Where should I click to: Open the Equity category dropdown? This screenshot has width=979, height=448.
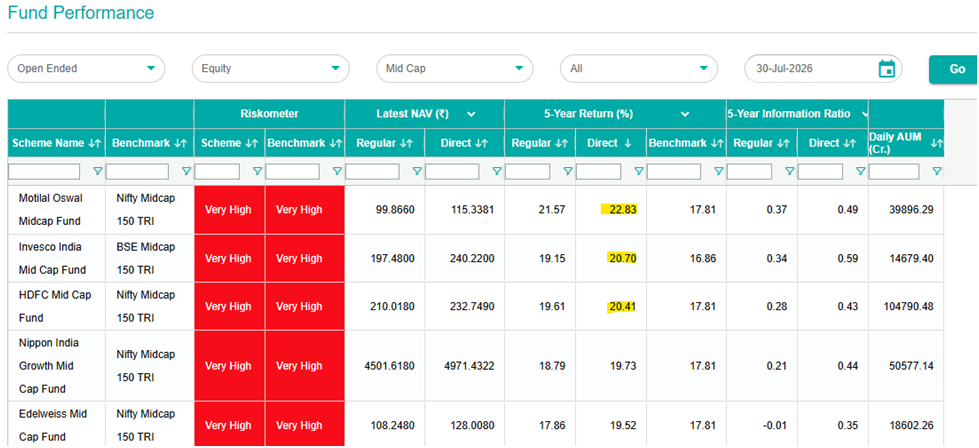click(x=270, y=69)
